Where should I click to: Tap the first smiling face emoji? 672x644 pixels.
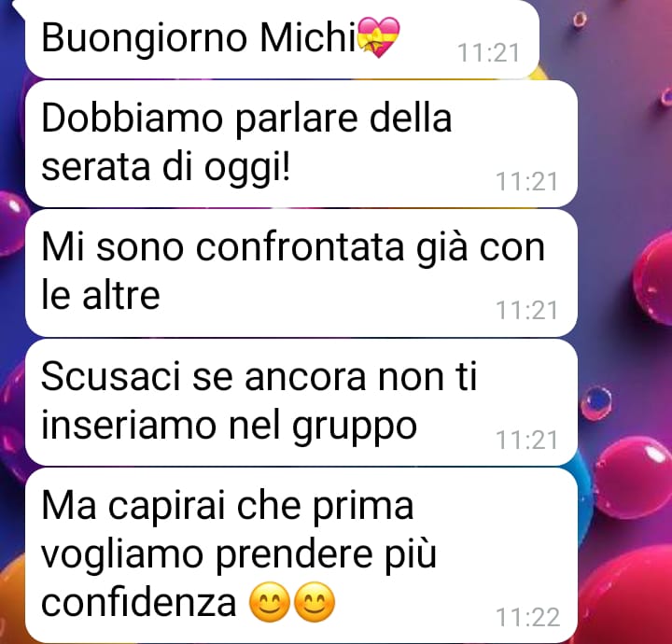click(270, 602)
